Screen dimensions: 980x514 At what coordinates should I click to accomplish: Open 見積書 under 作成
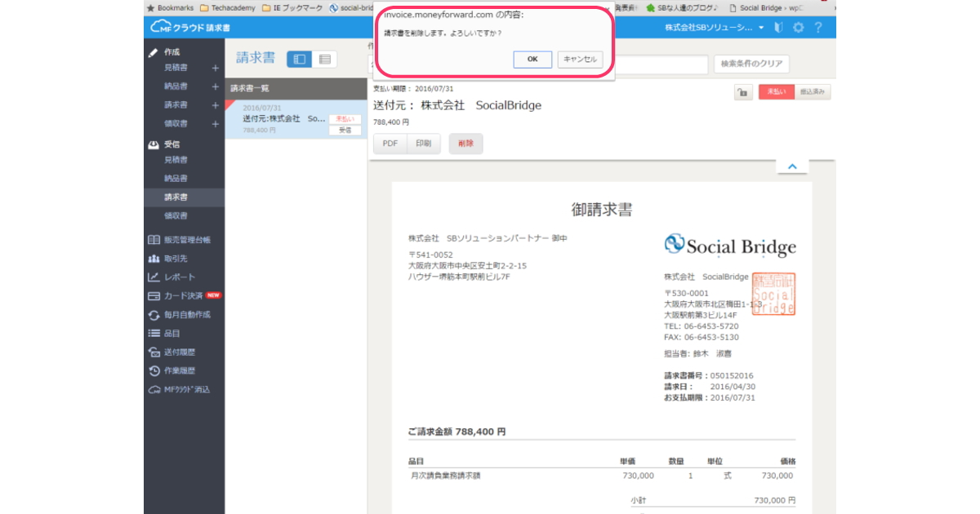pos(176,69)
